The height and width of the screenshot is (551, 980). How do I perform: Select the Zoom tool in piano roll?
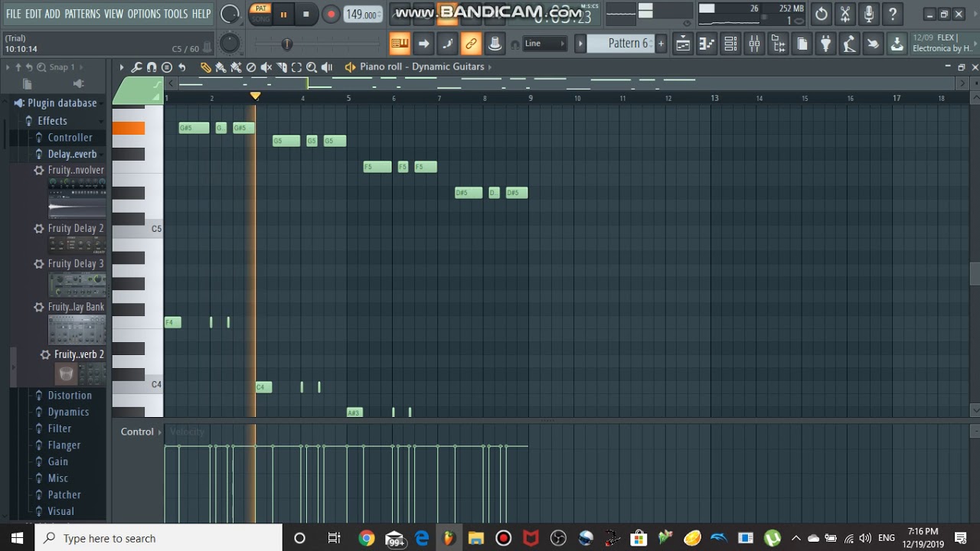[x=312, y=67]
